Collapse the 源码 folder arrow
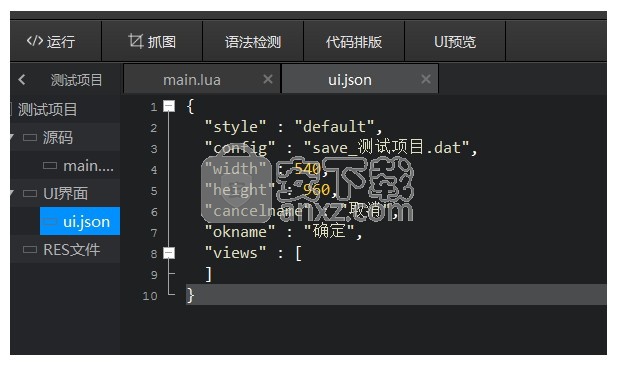The height and width of the screenshot is (370, 619). 12,137
